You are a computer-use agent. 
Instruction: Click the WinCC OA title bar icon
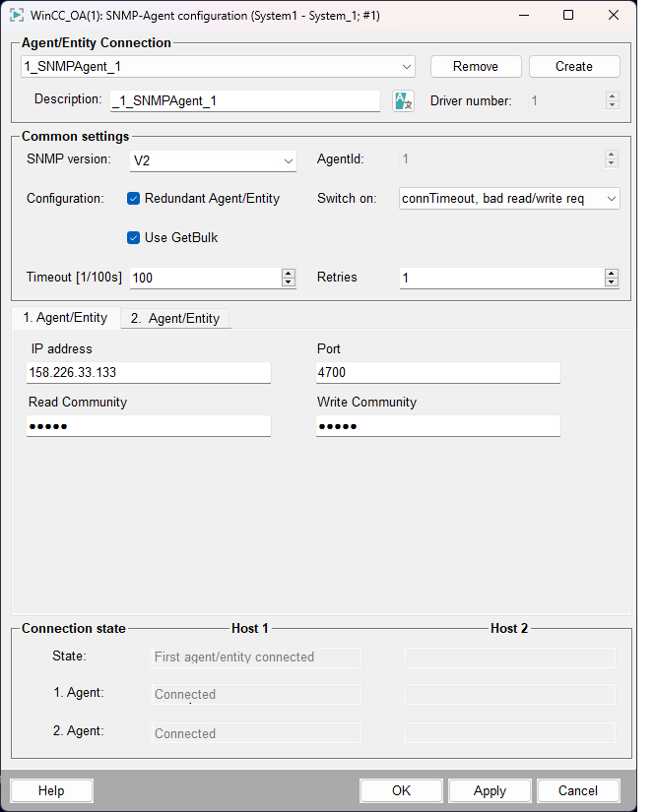tap(17, 15)
